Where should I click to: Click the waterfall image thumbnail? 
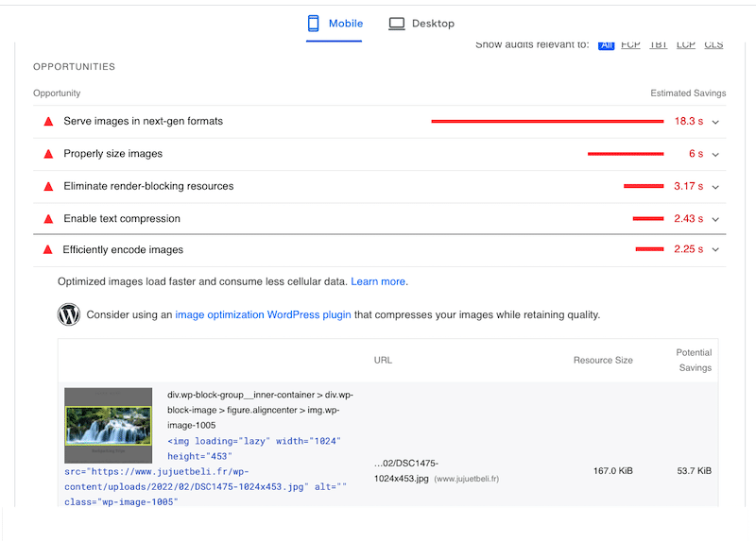pyautogui.click(x=109, y=426)
